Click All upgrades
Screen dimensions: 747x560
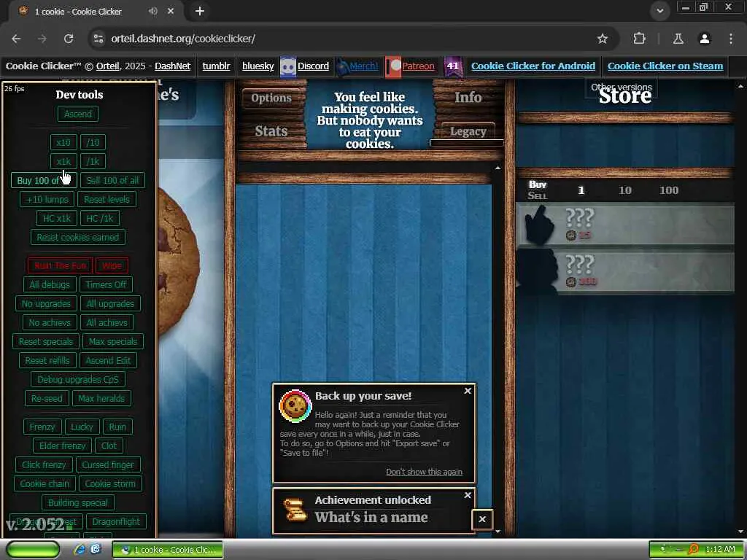point(111,304)
